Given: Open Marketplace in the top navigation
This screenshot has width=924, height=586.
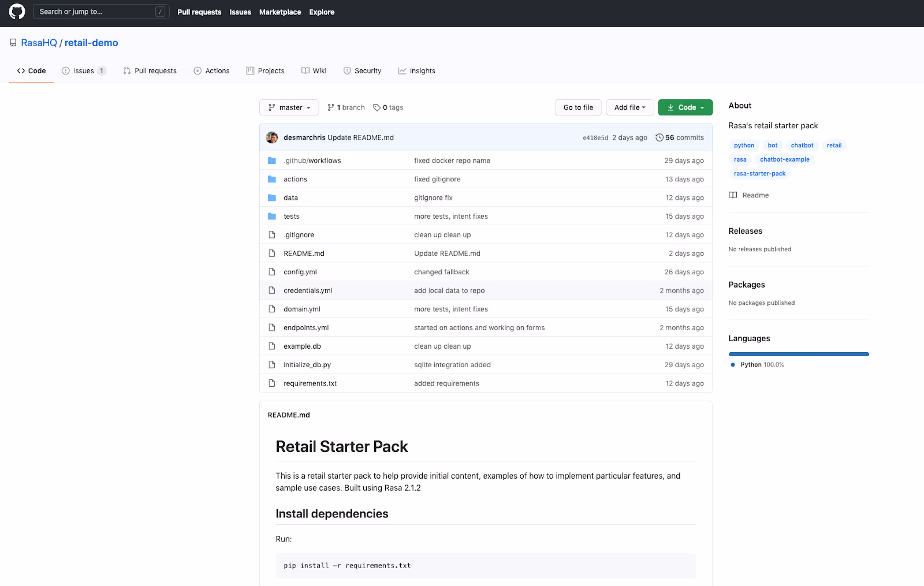Looking at the screenshot, I should click(280, 12).
